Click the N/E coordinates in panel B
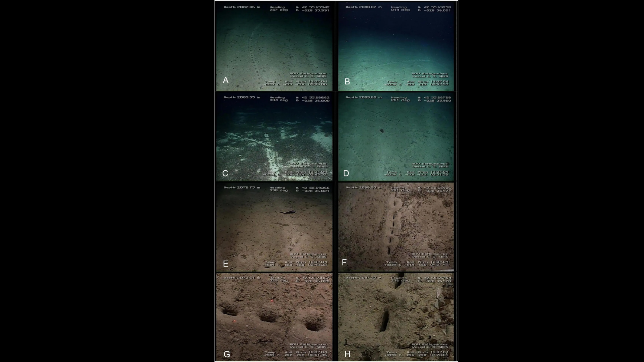 coord(434,8)
